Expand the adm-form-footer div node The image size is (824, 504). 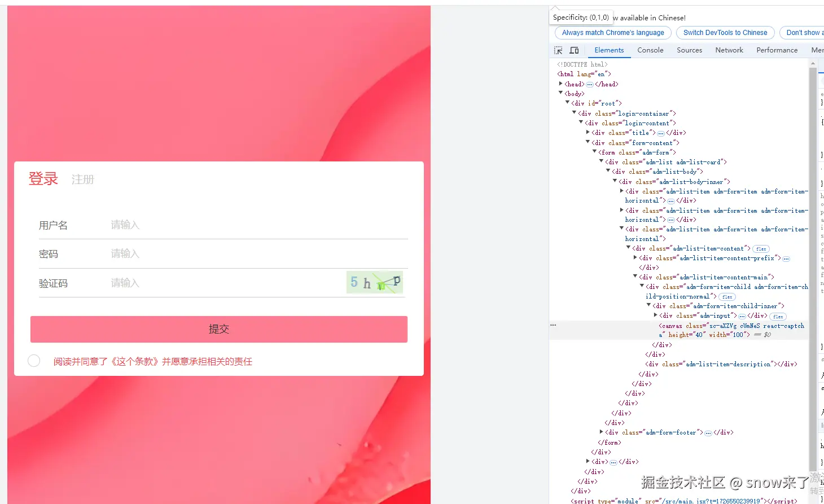[x=602, y=432]
